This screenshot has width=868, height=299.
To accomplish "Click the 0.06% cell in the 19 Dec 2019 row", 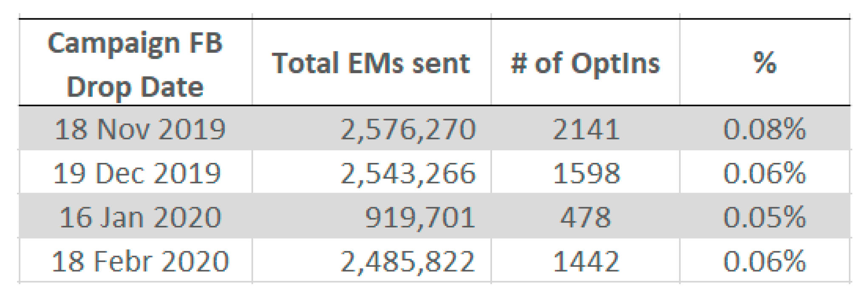I will [x=764, y=174].
